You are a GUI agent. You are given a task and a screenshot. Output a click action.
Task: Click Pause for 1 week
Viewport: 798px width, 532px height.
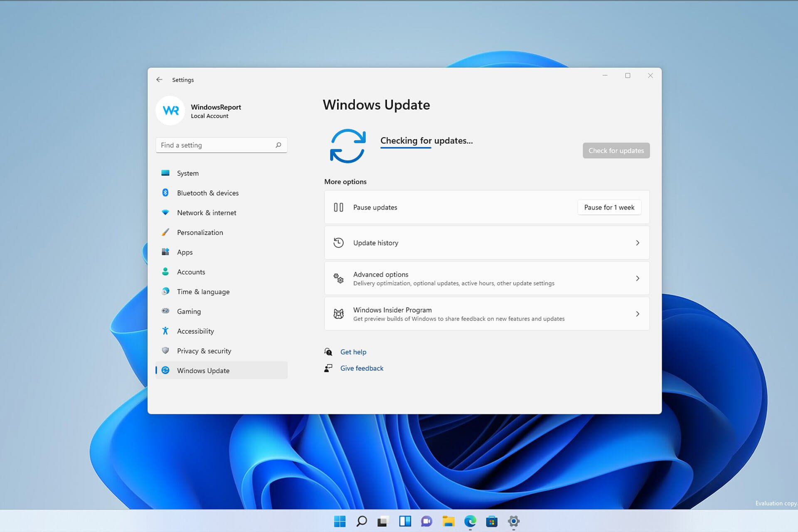[x=609, y=207]
